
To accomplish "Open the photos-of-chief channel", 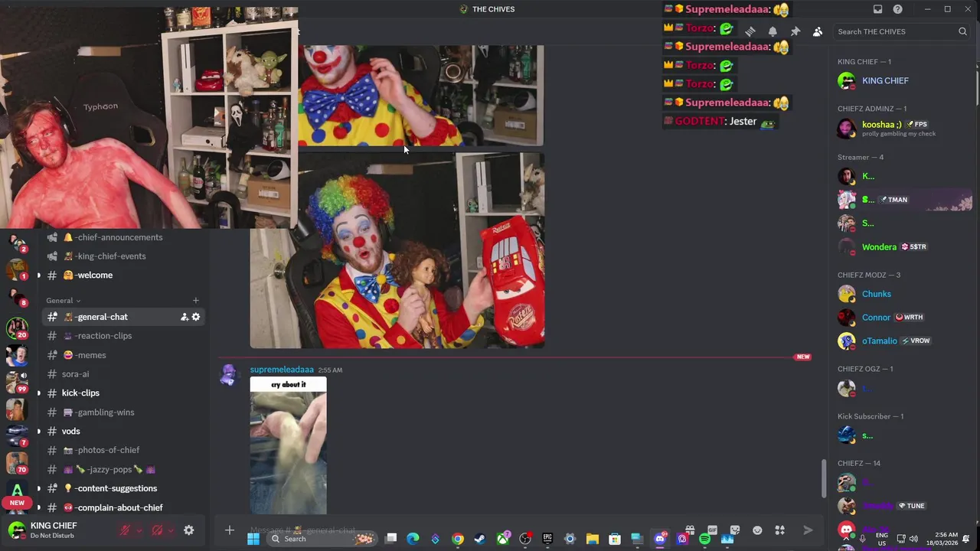I will coord(122,450).
